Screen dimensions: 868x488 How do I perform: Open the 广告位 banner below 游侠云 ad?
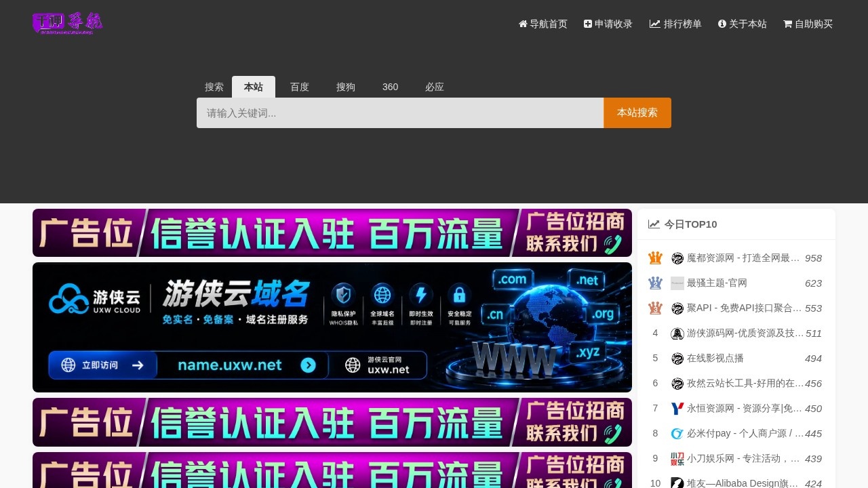[332, 422]
